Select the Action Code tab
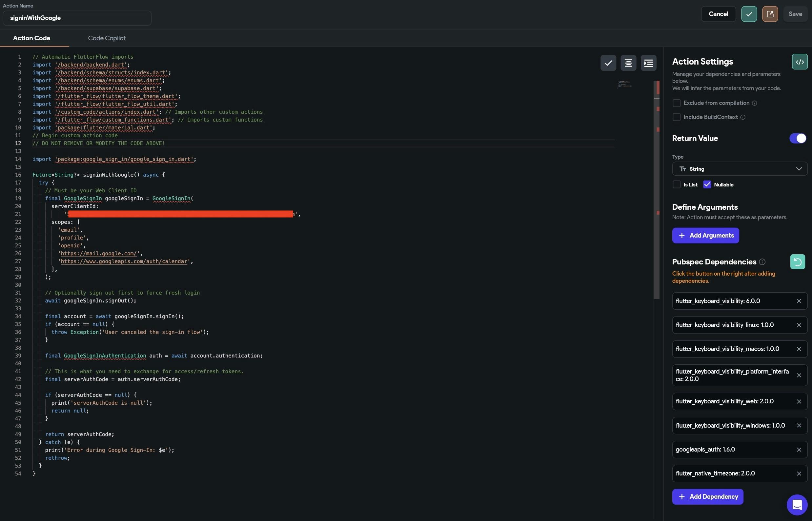 tap(31, 38)
